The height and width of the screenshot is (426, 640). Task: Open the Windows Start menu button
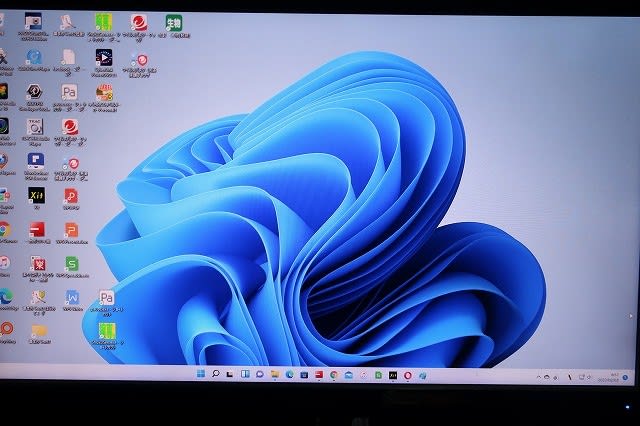coord(201,374)
